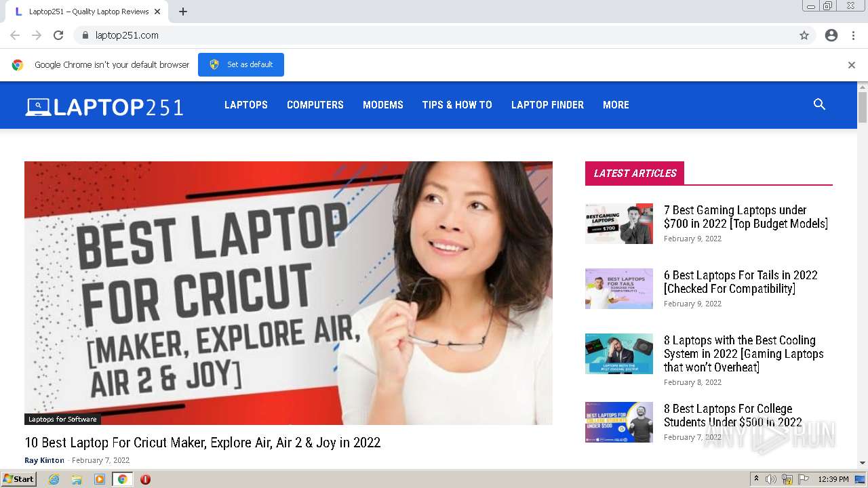
Task: Click the college students laptops thumbnail
Action: 619,422
